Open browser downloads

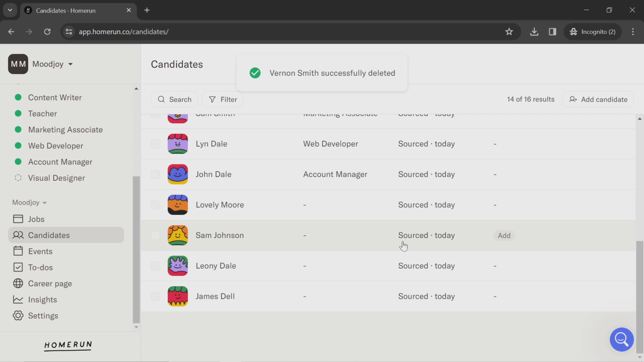(x=534, y=32)
